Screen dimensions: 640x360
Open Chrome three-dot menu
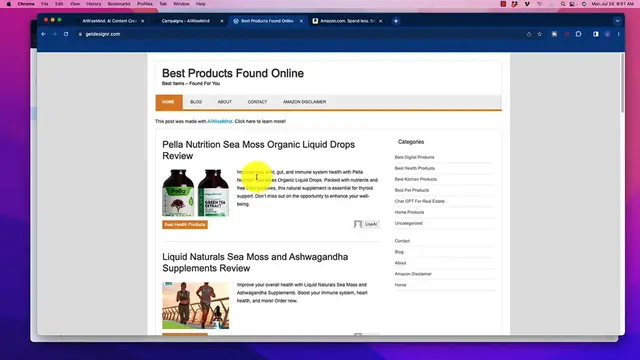click(618, 34)
